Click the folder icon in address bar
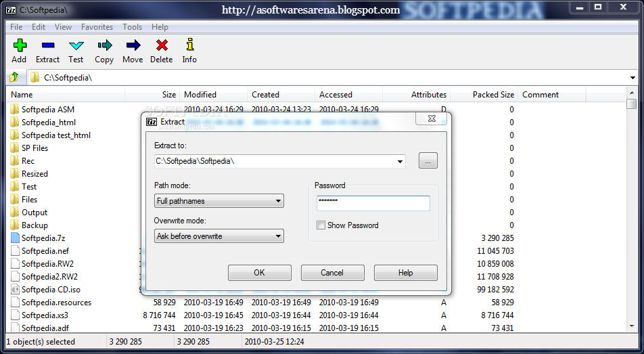Screen dimensions: 644x354 [x=35, y=77]
